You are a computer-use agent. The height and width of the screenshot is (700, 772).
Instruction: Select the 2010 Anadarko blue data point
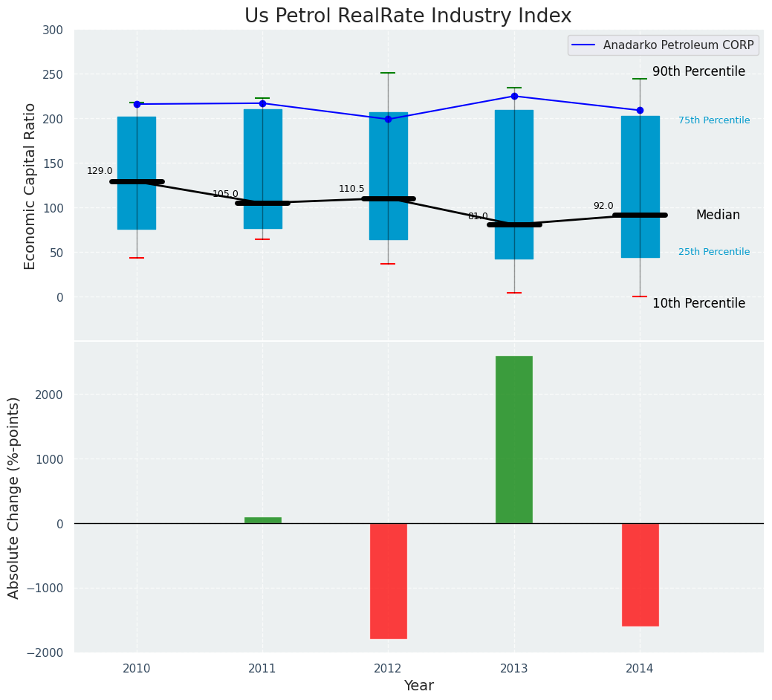pyautogui.click(x=137, y=104)
